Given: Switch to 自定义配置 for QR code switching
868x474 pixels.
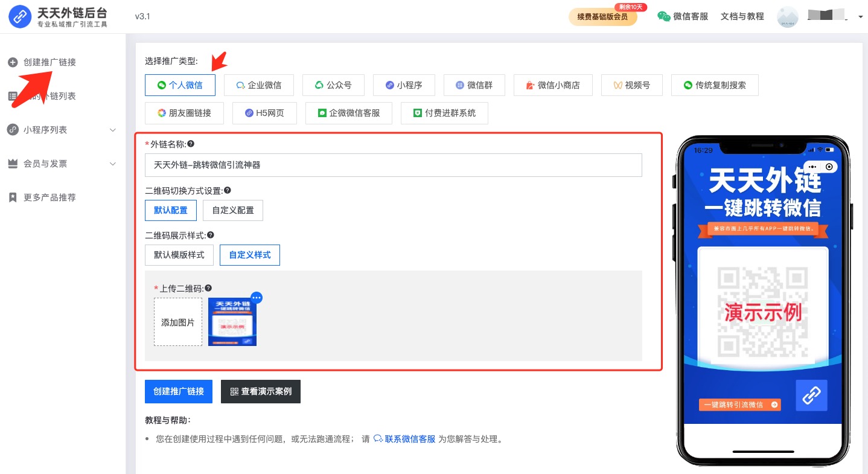Looking at the screenshot, I should pos(233,210).
